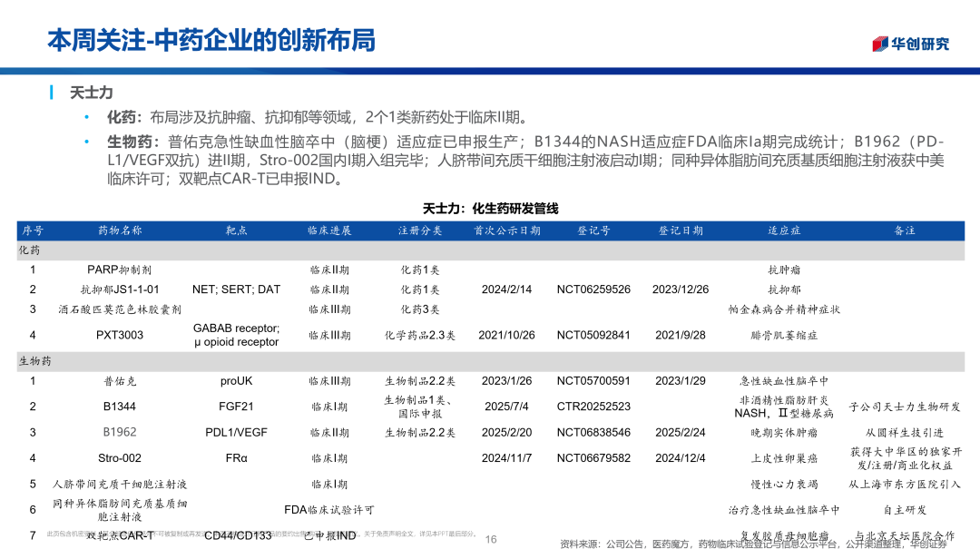Select the GABAB receptor; μ opioid receptor cell

[x=236, y=335]
